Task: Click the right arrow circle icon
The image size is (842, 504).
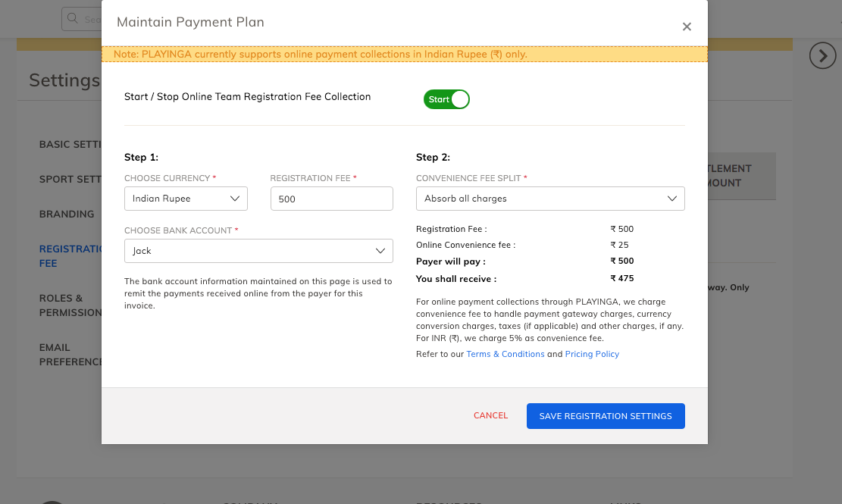Action: [x=822, y=55]
